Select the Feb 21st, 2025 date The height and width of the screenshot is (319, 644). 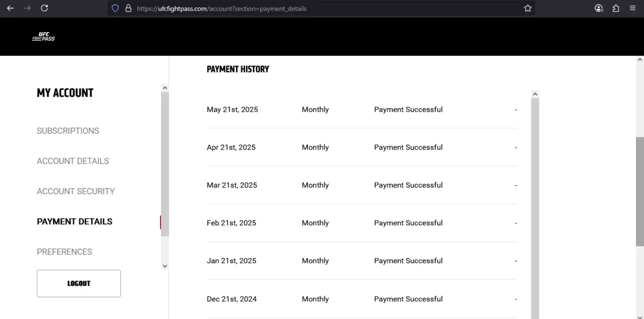tap(231, 223)
